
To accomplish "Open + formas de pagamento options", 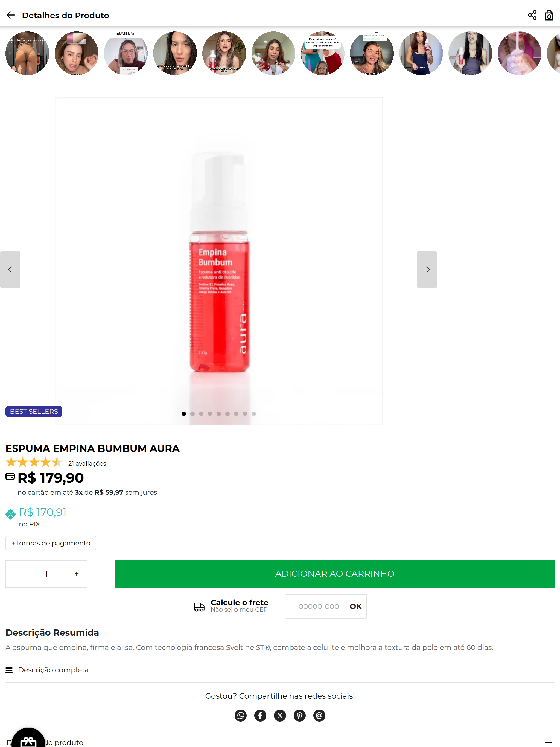I will pos(51,543).
